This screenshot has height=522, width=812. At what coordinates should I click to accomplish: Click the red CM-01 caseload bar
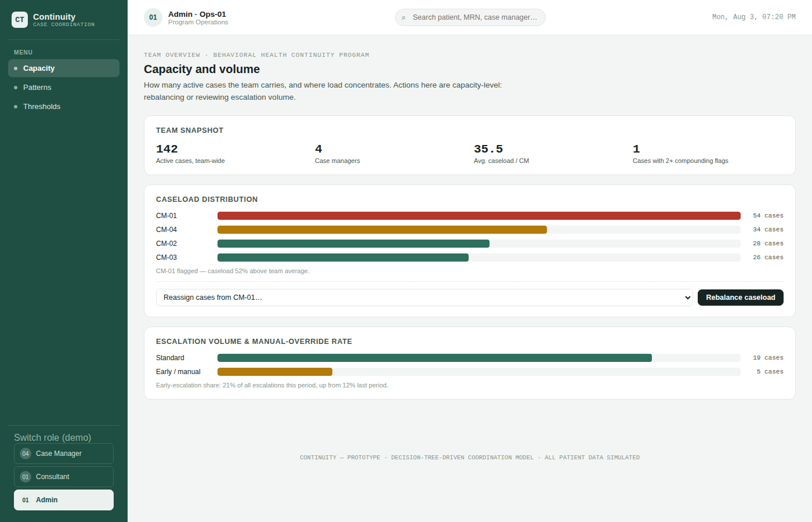click(x=479, y=216)
